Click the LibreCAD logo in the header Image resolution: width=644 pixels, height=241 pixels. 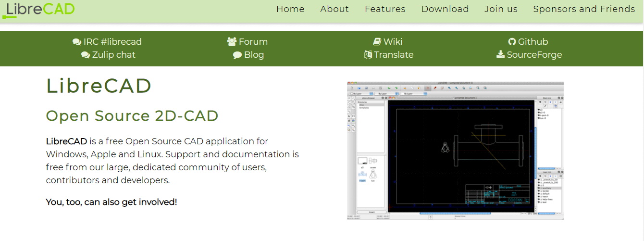(x=38, y=10)
